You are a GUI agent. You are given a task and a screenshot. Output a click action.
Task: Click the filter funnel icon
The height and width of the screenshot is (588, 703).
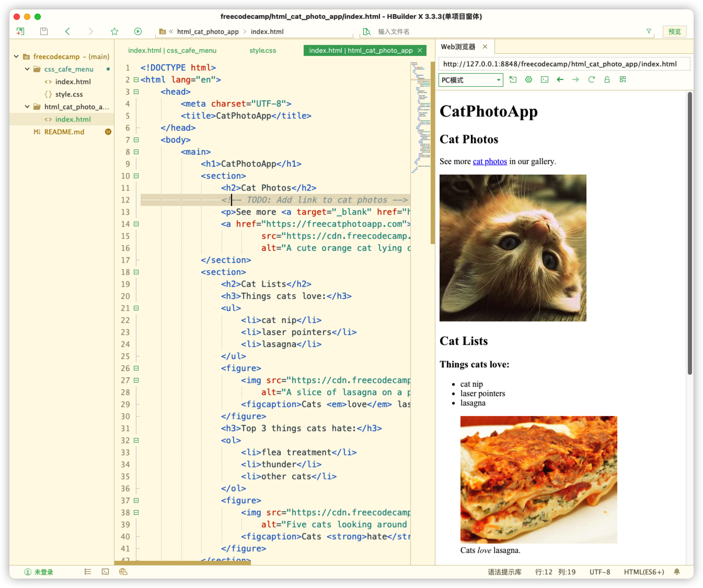pyautogui.click(x=649, y=31)
